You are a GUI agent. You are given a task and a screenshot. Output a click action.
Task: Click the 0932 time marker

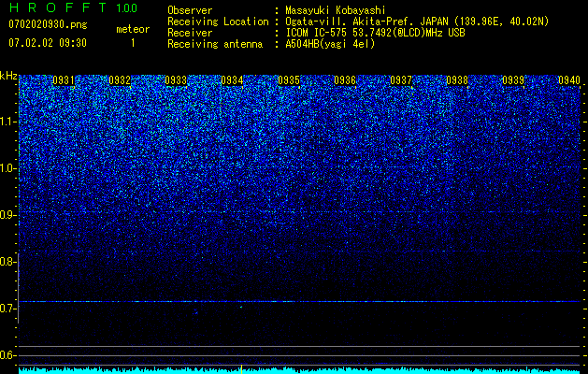120,80
